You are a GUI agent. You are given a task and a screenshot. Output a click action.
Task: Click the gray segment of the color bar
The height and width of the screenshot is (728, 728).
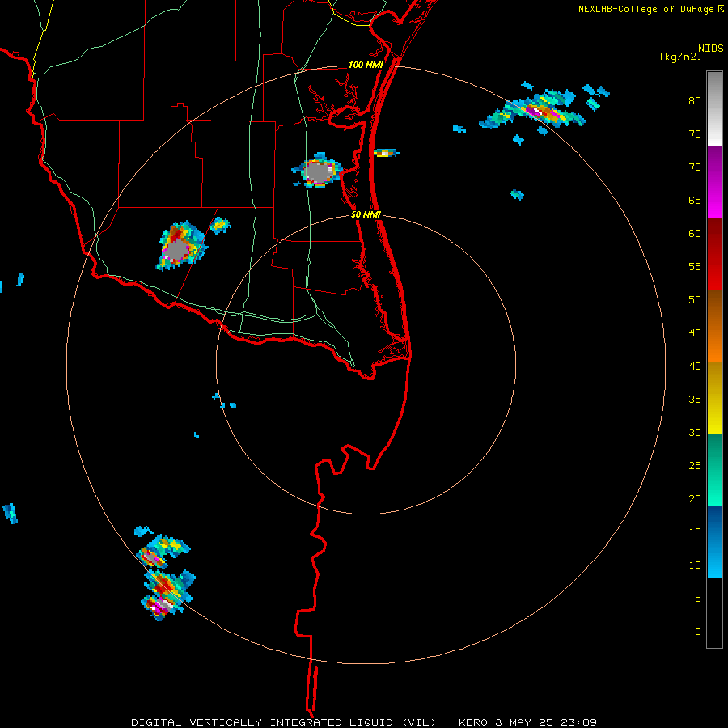tap(714, 108)
